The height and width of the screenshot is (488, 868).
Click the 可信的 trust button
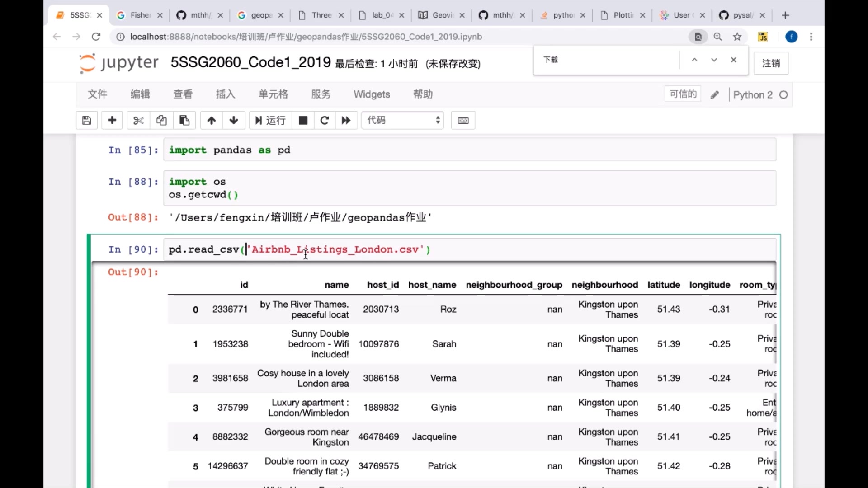682,94
